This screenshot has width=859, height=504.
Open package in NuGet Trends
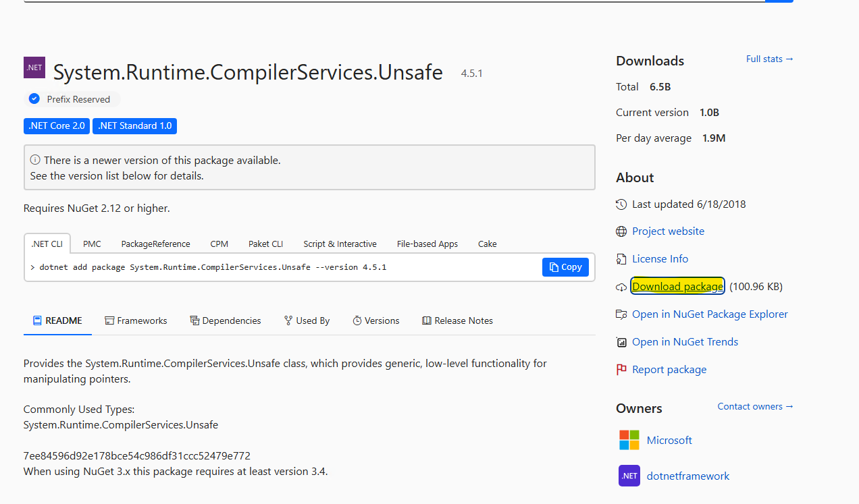[685, 341]
